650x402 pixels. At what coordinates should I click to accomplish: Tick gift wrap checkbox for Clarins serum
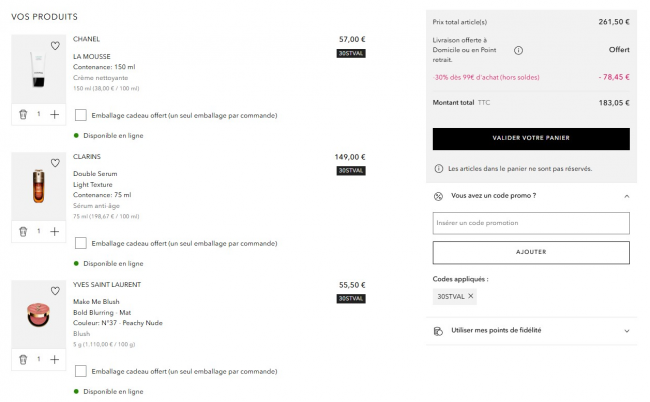[x=81, y=242]
